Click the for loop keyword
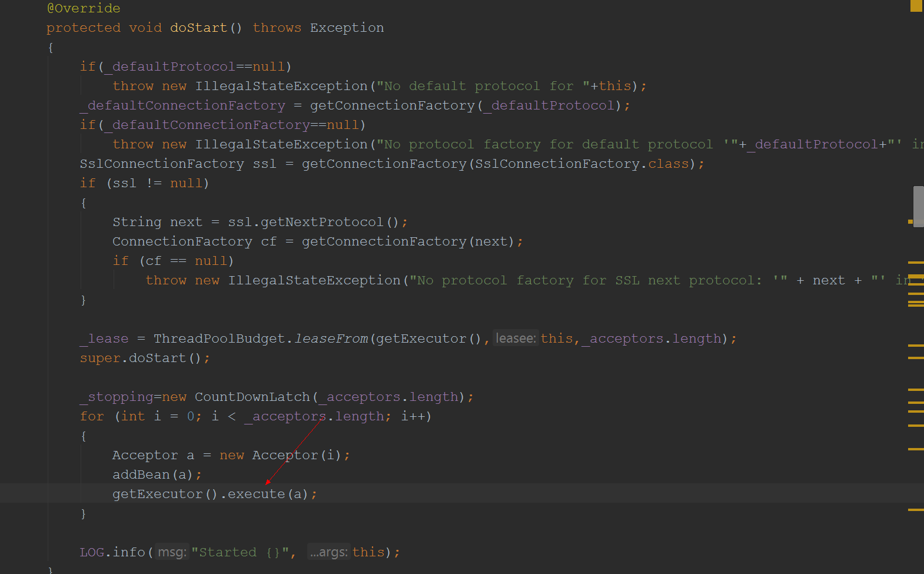Image resolution: width=924 pixels, height=574 pixels. [x=92, y=416]
